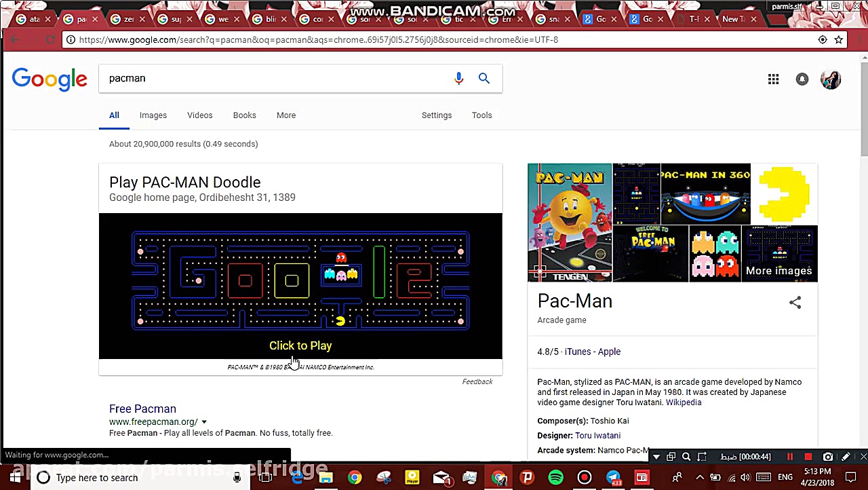Click the Bandicam window mode icon

671,457
